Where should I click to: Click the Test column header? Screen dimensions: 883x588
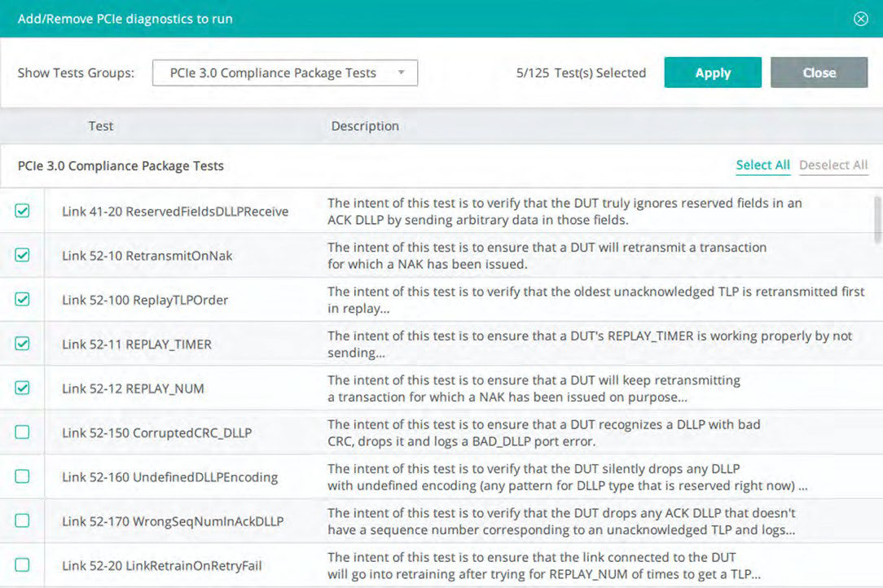(101, 126)
